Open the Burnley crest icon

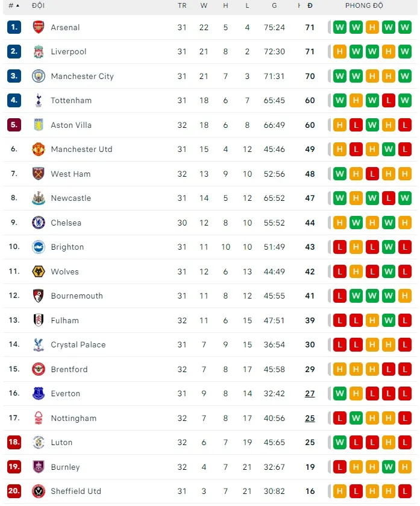click(x=39, y=467)
